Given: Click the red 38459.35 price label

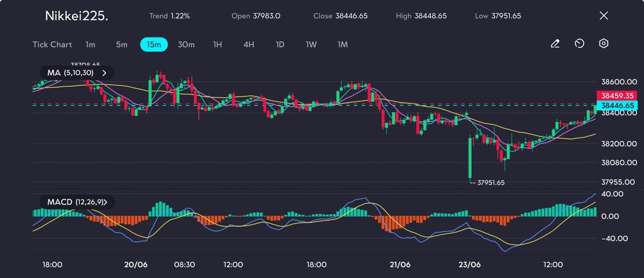Looking at the screenshot, I should tap(616, 95).
